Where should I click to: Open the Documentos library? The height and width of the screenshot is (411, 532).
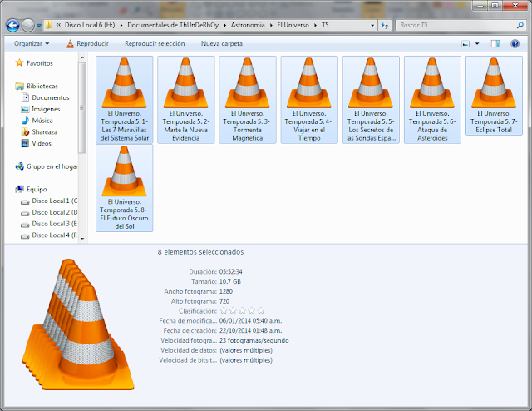coord(45,97)
